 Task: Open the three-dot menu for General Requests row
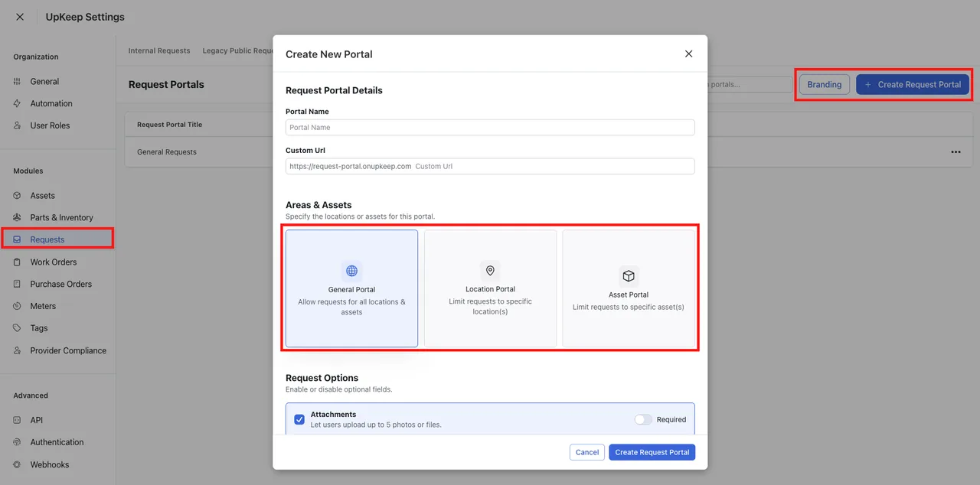click(x=955, y=152)
